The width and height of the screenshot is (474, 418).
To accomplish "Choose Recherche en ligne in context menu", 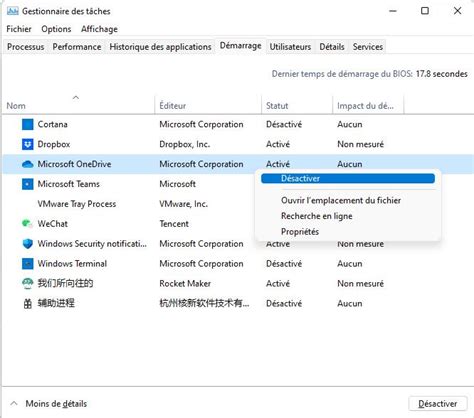I will 317,216.
